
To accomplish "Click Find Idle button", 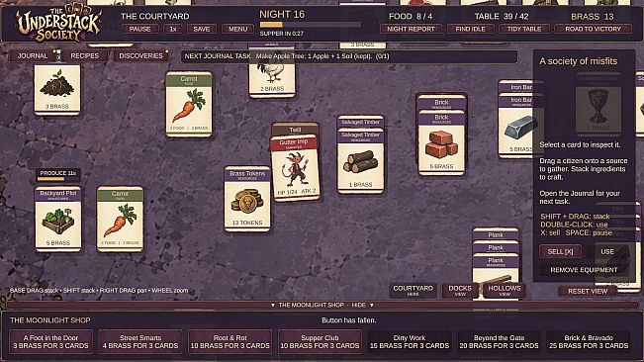I will (x=470, y=29).
